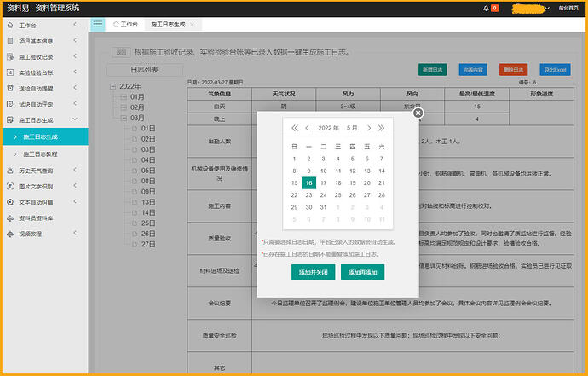This screenshot has width=588, height=376.
Task: Open the 前台首页 link
Action: pos(570,8)
